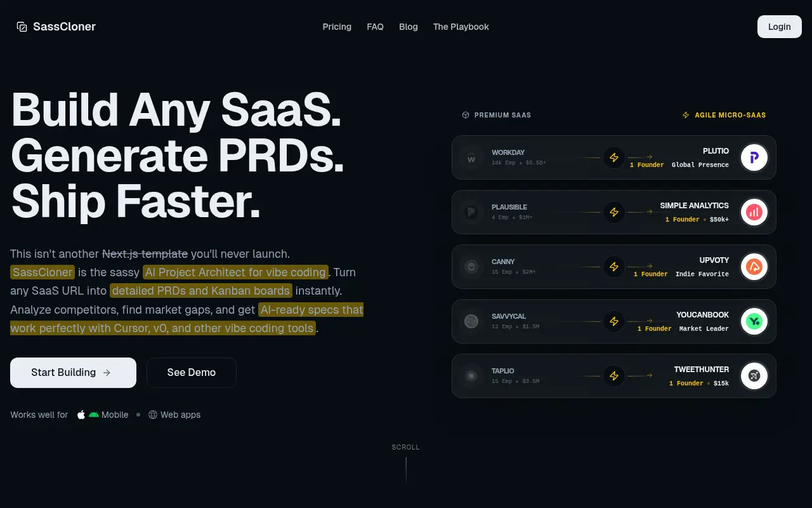812x508 pixels.
Task: Click the YouCanBook logo icon
Action: coord(754,321)
